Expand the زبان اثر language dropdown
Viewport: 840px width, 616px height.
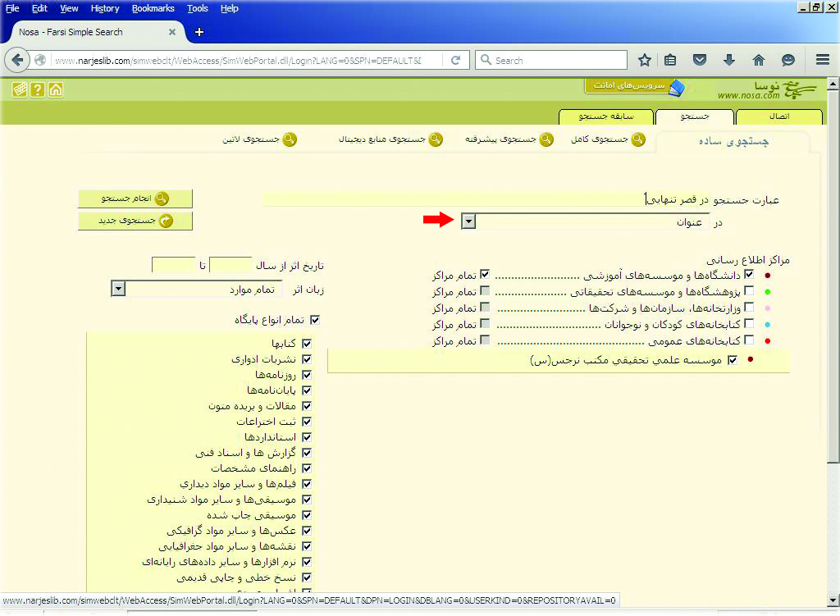click(x=118, y=289)
